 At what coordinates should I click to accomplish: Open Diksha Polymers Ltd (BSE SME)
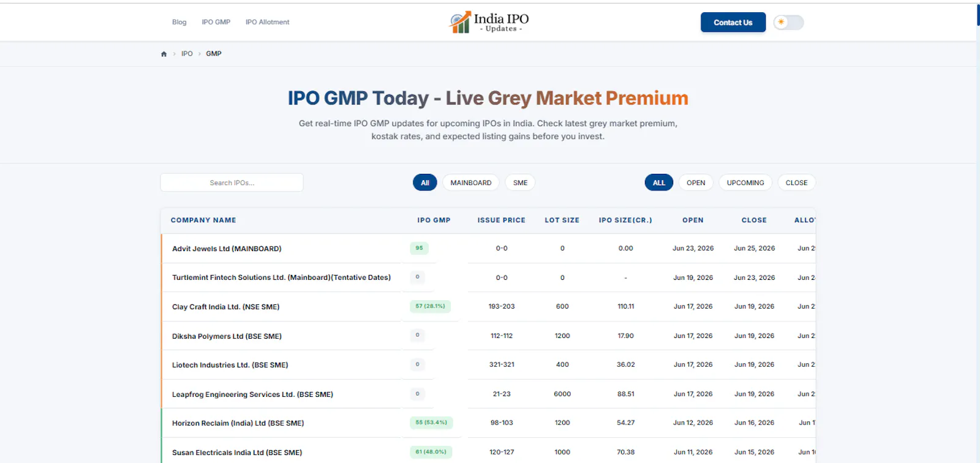tap(227, 336)
